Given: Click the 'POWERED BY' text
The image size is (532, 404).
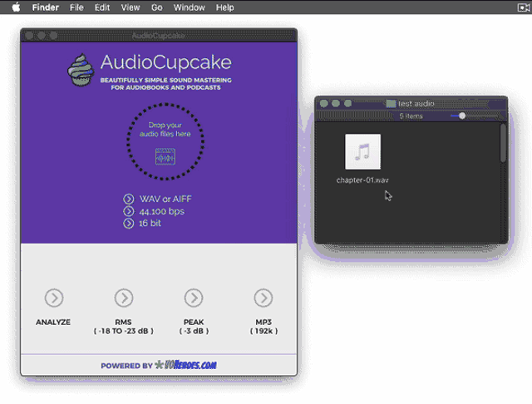Looking at the screenshot, I should pos(126,366).
